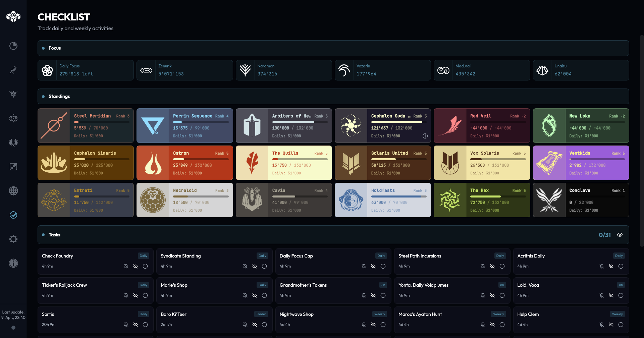Hide the Steel Path Incursions task
This screenshot has height=338, width=644.
492,266
